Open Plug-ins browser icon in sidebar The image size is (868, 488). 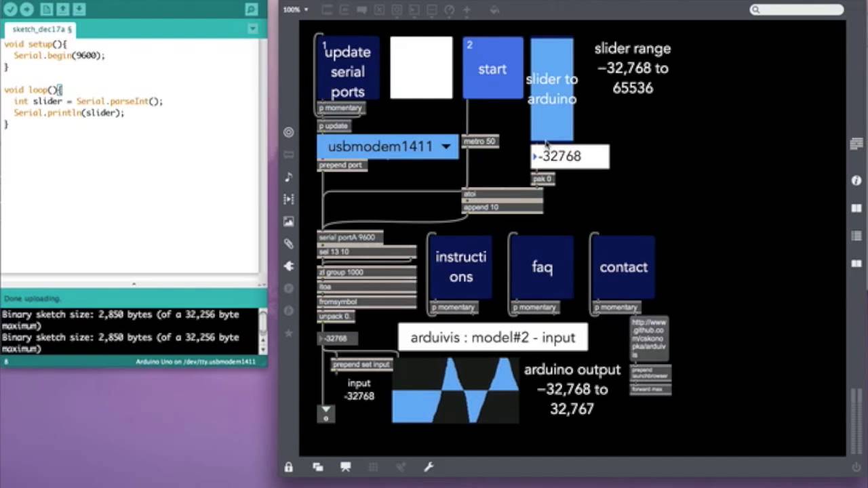(x=289, y=266)
